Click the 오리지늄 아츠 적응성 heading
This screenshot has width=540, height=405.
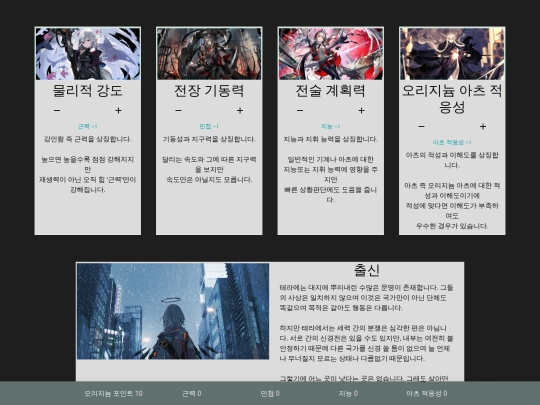pyautogui.click(x=452, y=98)
